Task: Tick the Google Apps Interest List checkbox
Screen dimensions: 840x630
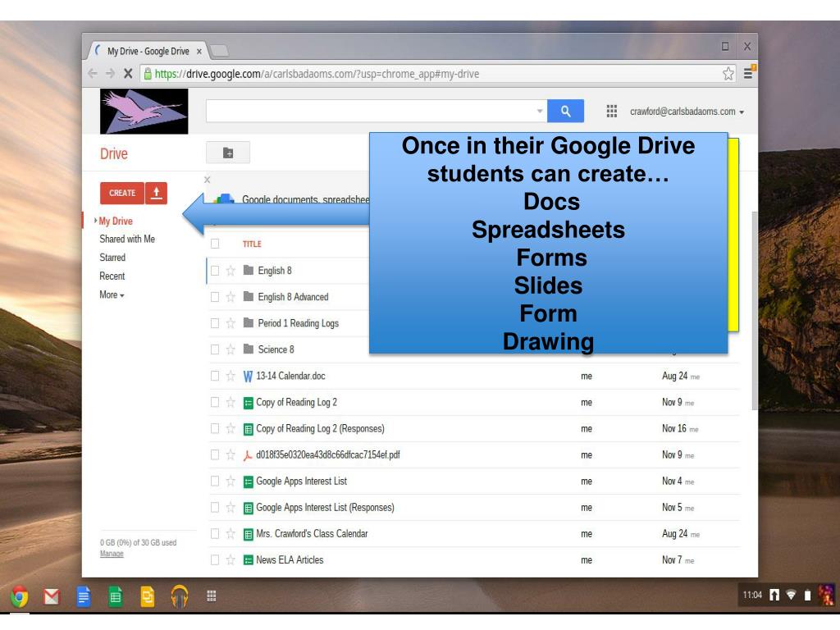Action: [215, 481]
